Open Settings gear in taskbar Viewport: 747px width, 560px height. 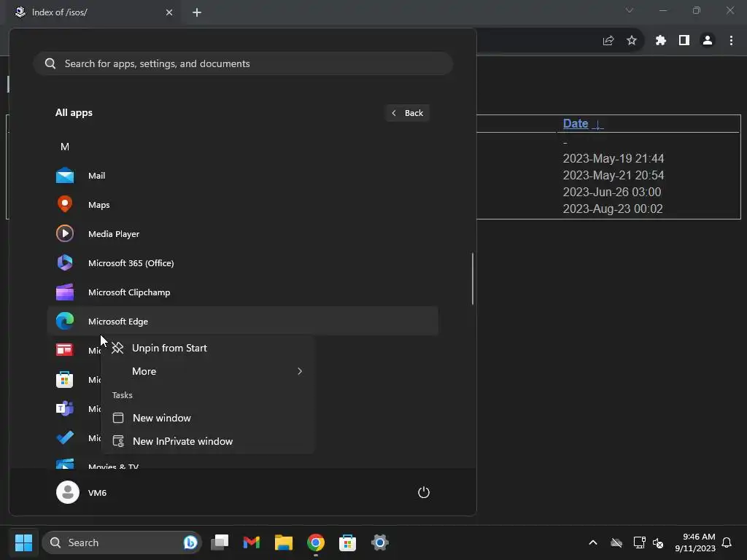(x=379, y=542)
